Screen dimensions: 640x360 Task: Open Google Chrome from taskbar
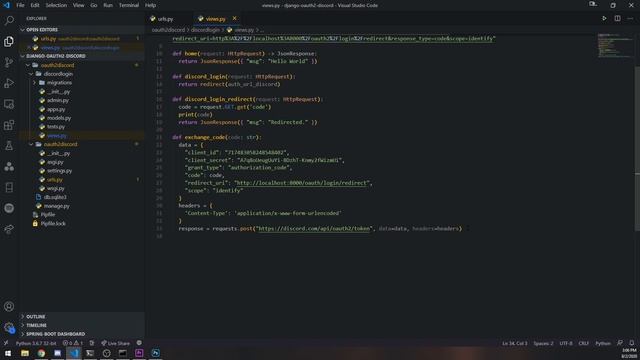point(41,353)
